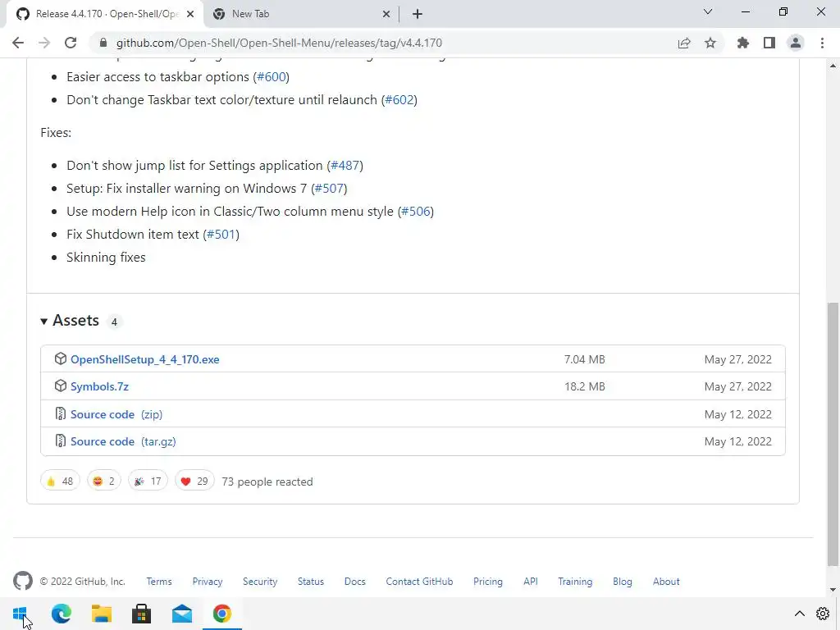
Task: Download Symbols.7z asset
Action: pos(99,387)
